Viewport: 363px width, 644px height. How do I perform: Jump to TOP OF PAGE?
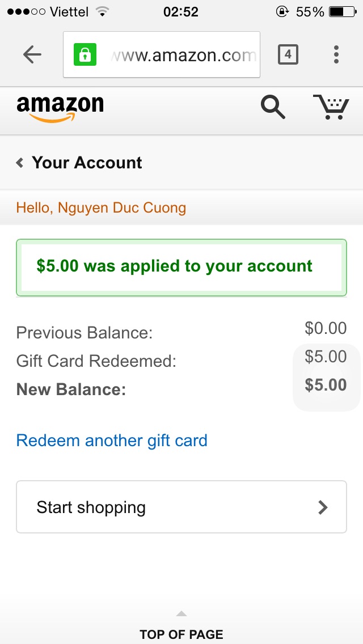pyautogui.click(x=181, y=634)
